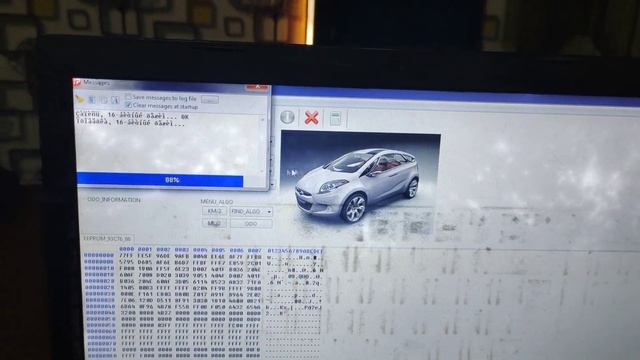
Task: Select the EEPROM_93C76_00 tab
Action: coord(107,238)
